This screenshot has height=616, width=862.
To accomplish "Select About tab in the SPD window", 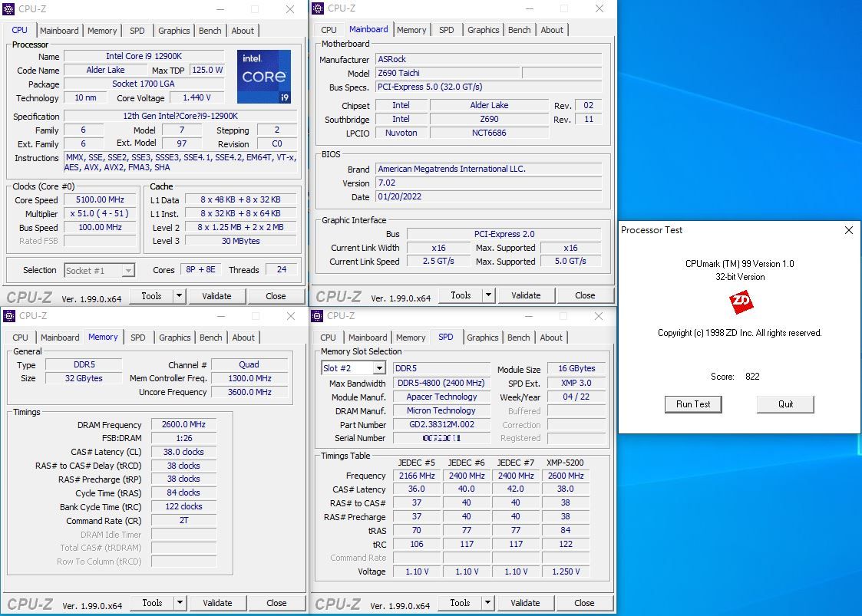I will point(551,338).
